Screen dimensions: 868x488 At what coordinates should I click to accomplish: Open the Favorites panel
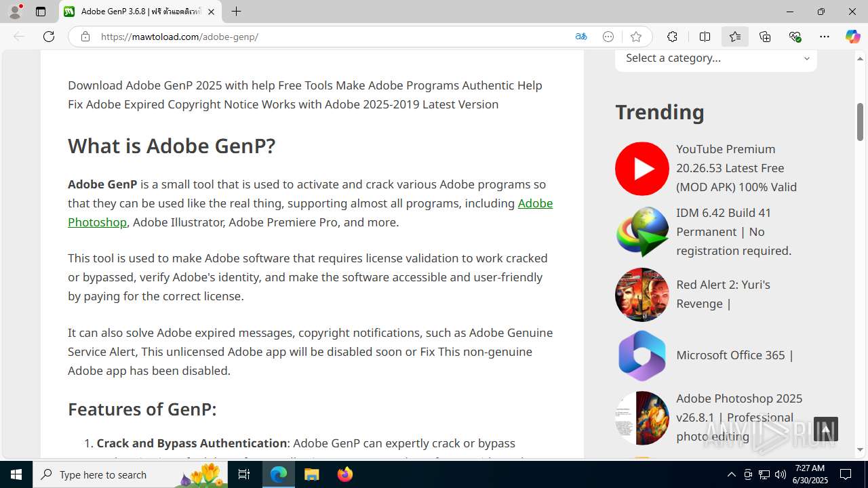pyautogui.click(x=735, y=37)
